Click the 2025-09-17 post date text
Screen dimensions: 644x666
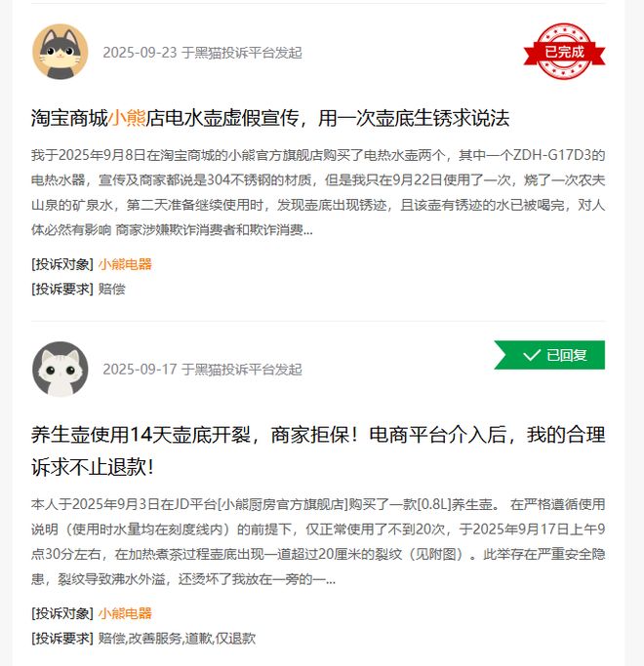(x=140, y=370)
